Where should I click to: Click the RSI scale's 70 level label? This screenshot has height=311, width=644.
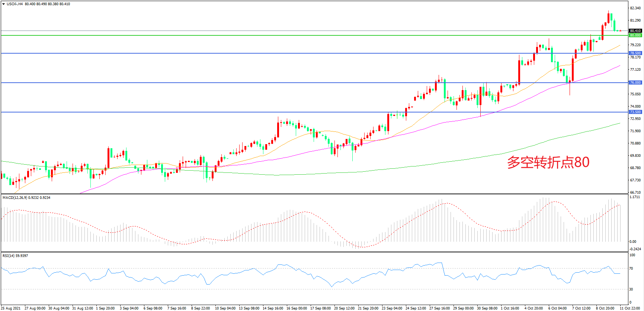[x=631, y=269]
